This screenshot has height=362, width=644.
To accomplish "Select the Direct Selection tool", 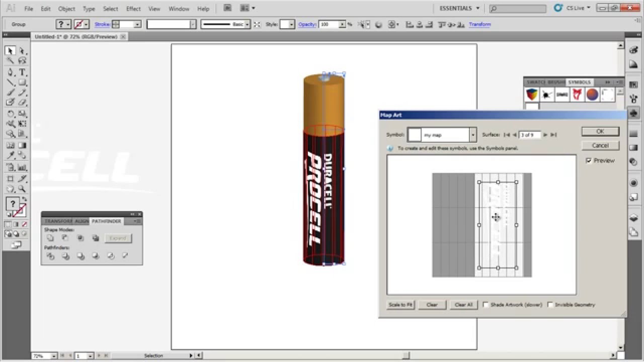I will tap(23, 51).
